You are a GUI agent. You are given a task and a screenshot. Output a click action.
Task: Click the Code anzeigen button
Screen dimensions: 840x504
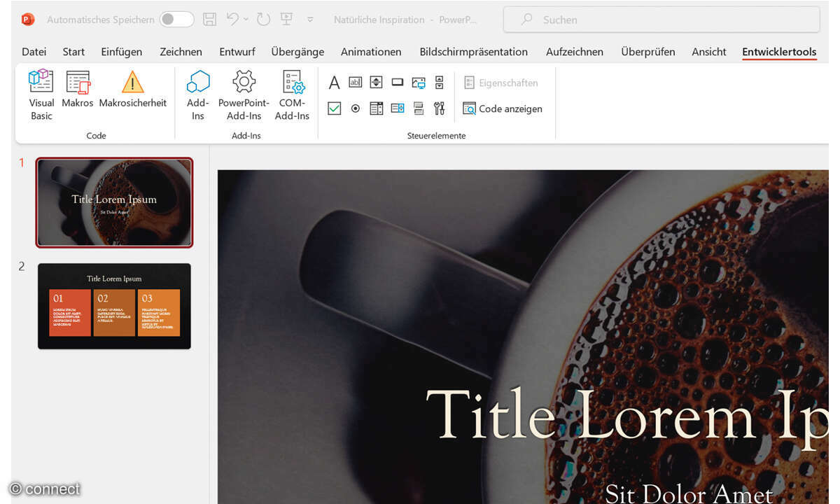pyautogui.click(x=503, y=108)
